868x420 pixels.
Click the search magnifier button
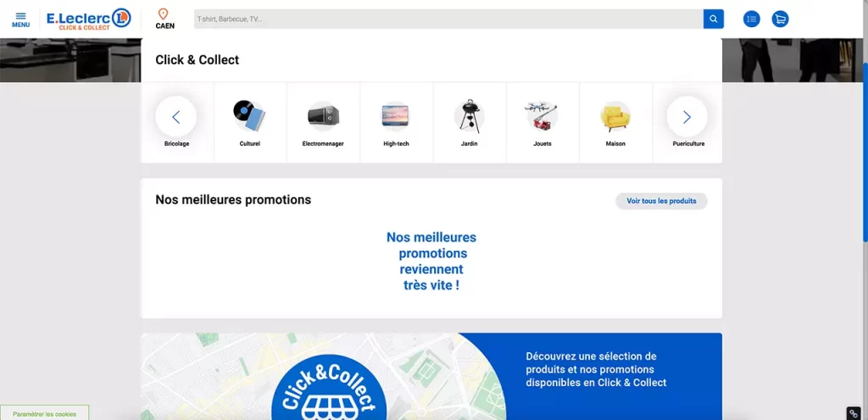tap(714, 19)
